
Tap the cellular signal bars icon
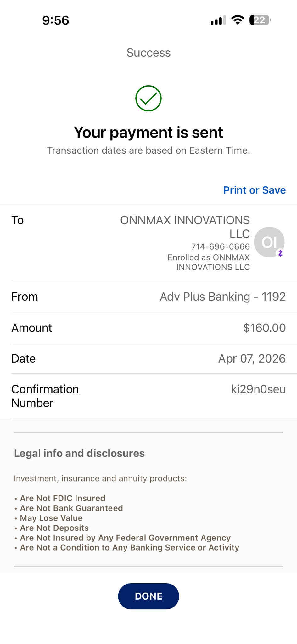(218, 20)
